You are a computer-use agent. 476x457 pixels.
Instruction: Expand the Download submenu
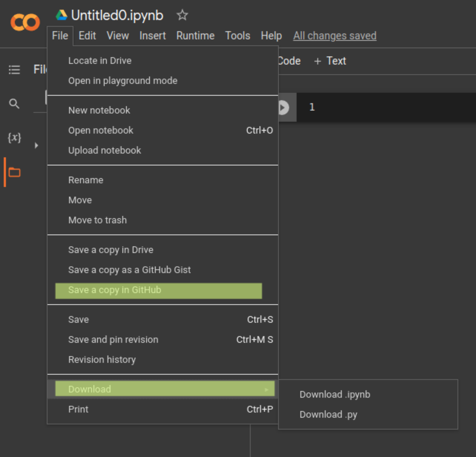coord(163,389)
